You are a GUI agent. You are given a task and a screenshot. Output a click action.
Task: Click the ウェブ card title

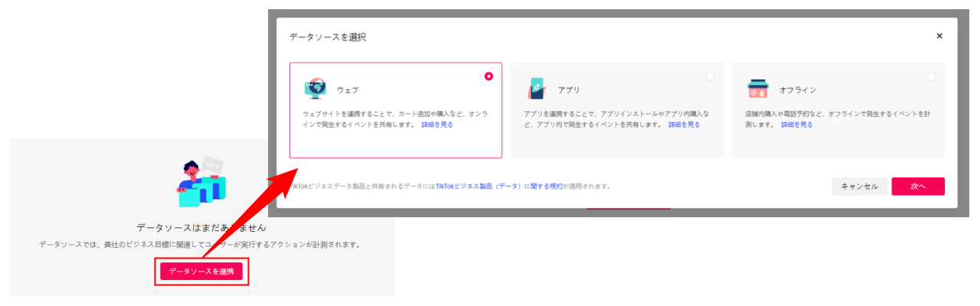pos(348,90)
